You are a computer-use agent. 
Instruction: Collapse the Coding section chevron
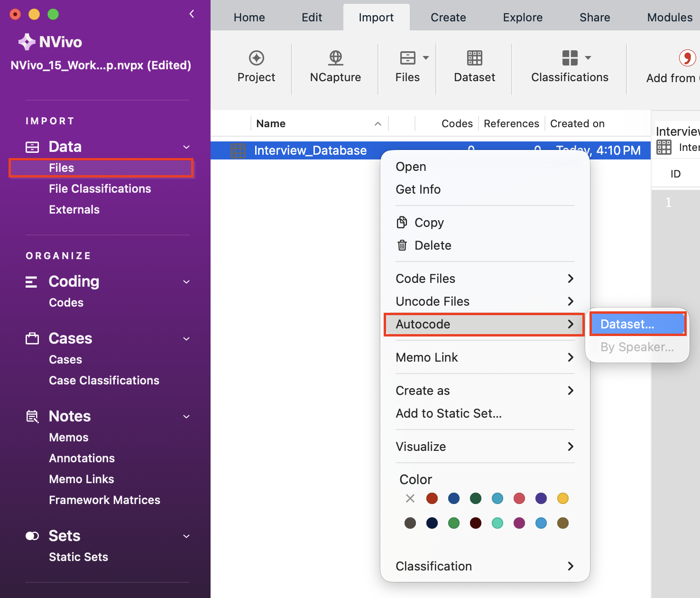[x=186, y=282]
